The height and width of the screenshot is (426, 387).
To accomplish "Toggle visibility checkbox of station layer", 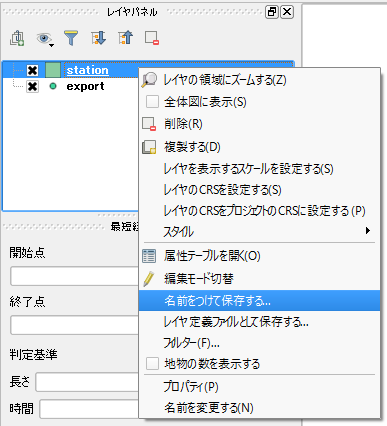I will (32, 70).
